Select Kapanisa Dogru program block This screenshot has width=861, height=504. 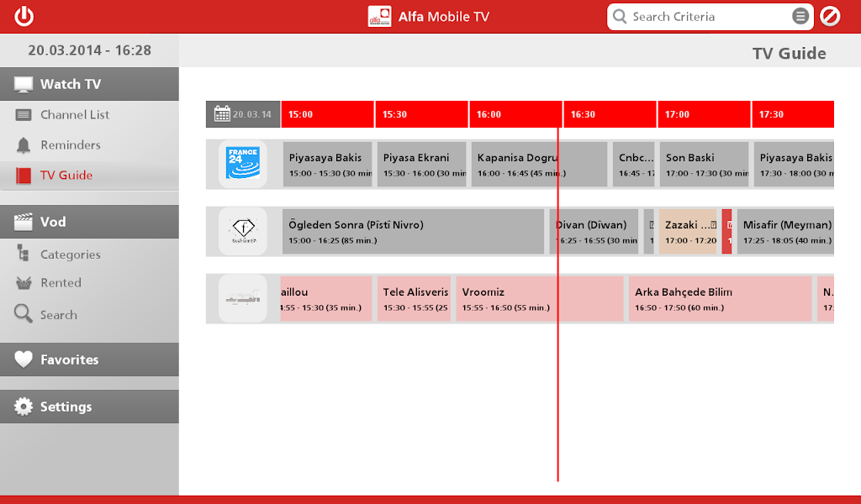[x=513, y=164]
